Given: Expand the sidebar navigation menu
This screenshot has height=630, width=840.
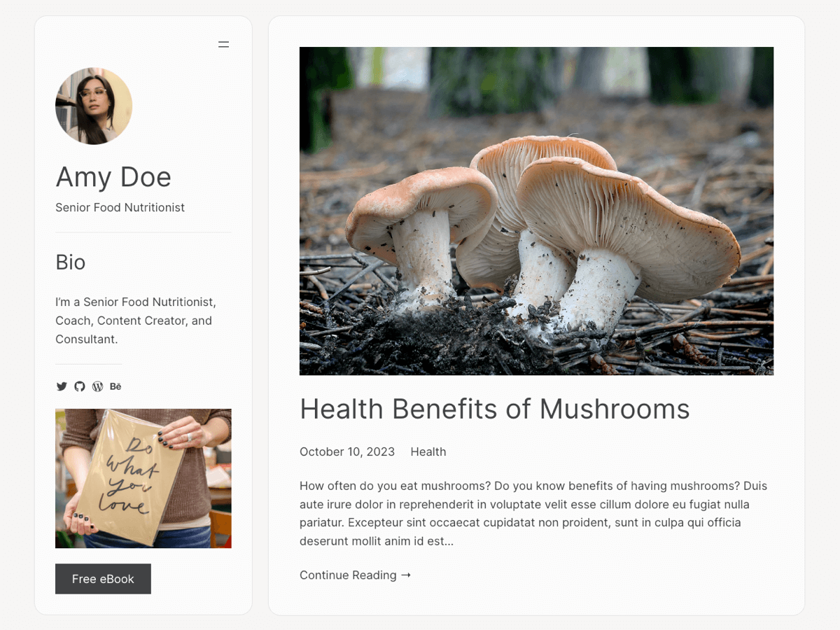Looking at the screenshot, I should [x=223, y=44].
